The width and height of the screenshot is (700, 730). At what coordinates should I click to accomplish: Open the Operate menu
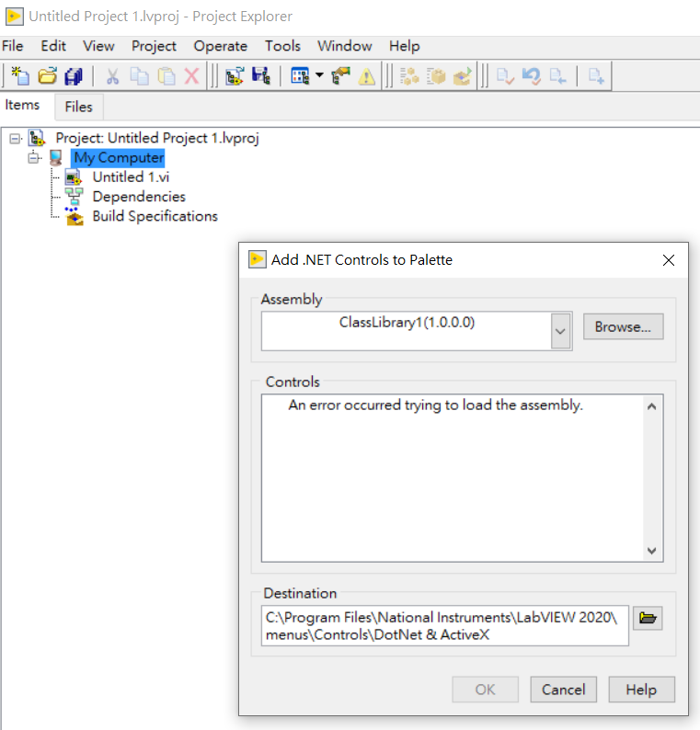point(220,46)
